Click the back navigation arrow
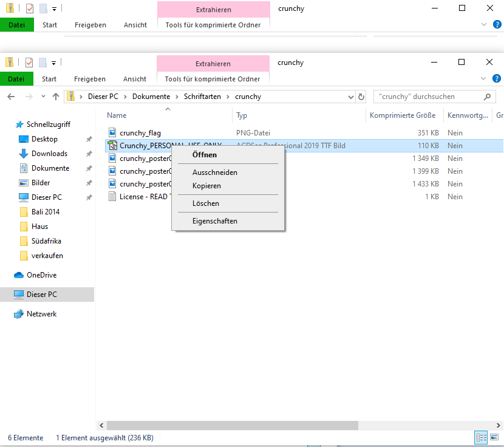 [11, 97]
